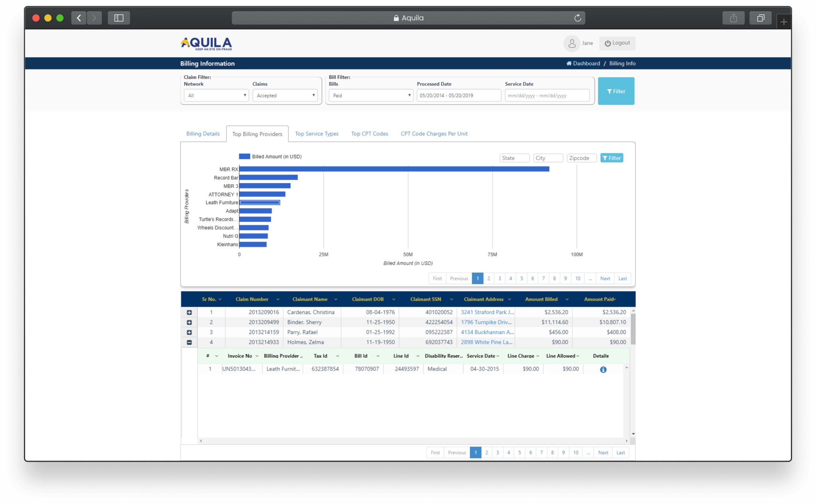
Task: Open the Network dropdown showing All
Action: (216, 95)
